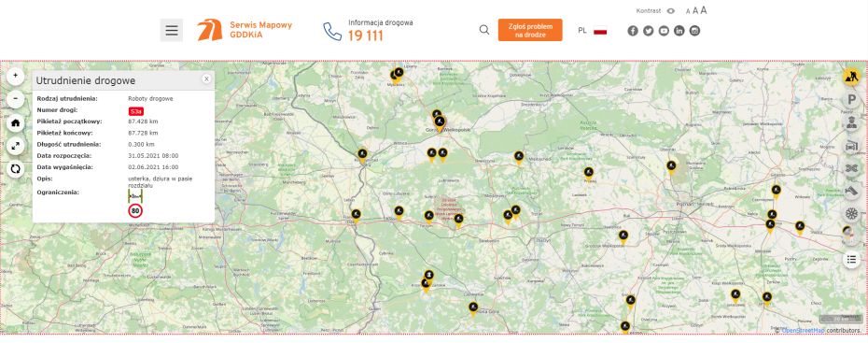Open the LinkedIn social link
The image size is (868, 343).
click(679, 31)
